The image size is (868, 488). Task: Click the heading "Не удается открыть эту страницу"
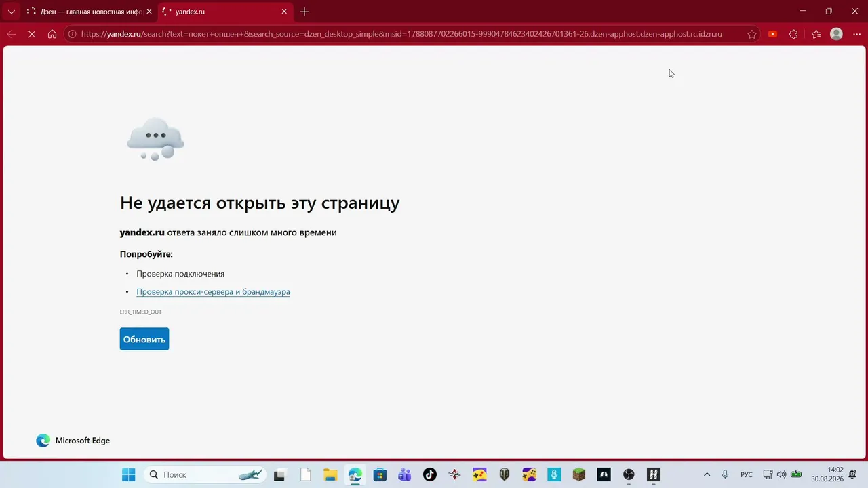coord(260,203)
